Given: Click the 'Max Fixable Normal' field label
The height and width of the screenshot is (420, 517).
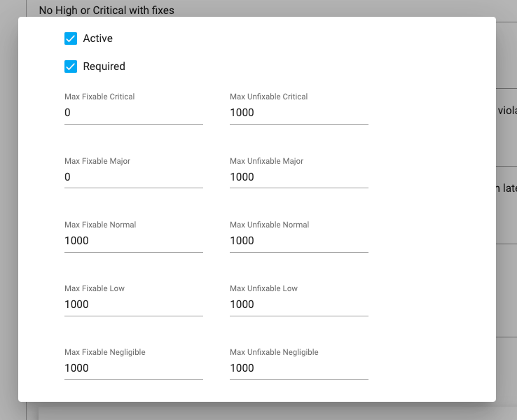Looking at the screenshot, I should pyautogui.click(x=100, y=225).
